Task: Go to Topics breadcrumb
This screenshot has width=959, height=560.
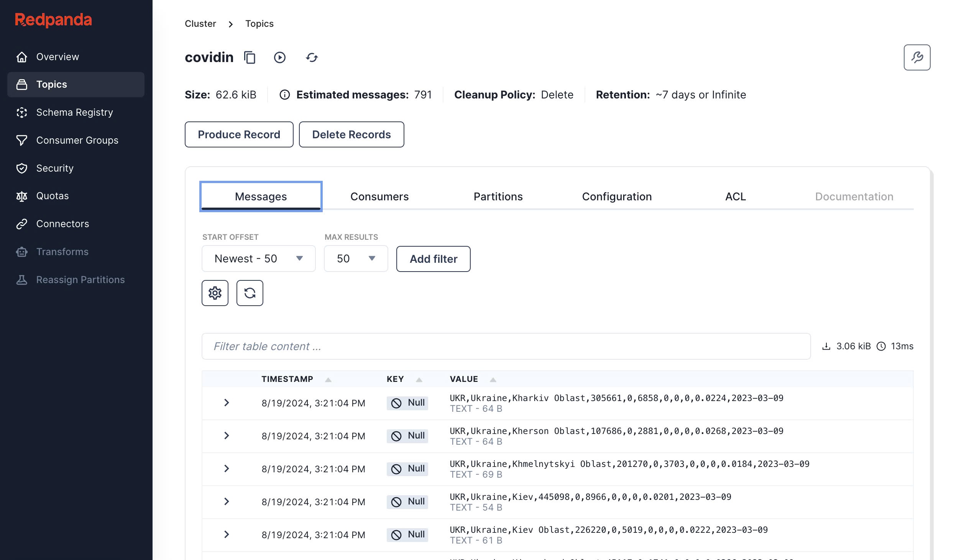Action: tap(259, 24)
